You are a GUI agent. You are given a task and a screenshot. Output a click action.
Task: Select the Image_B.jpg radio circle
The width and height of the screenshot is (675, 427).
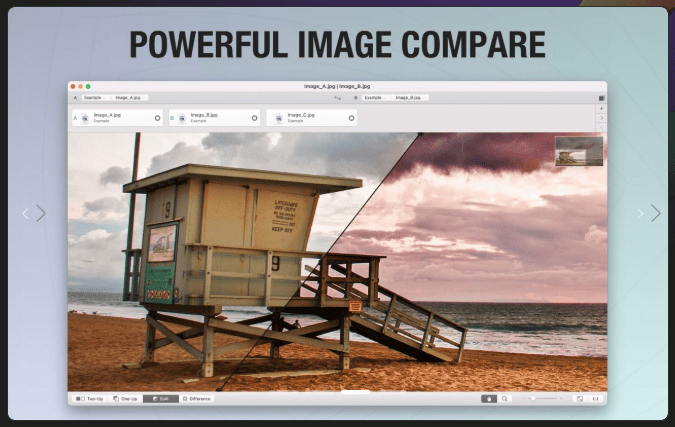coord(254,118)
